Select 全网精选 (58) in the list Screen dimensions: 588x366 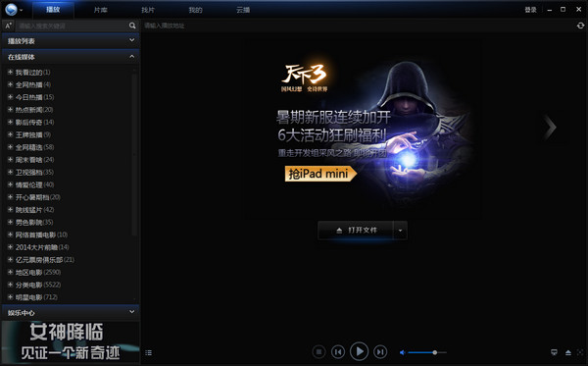click(x=34, y=147)
